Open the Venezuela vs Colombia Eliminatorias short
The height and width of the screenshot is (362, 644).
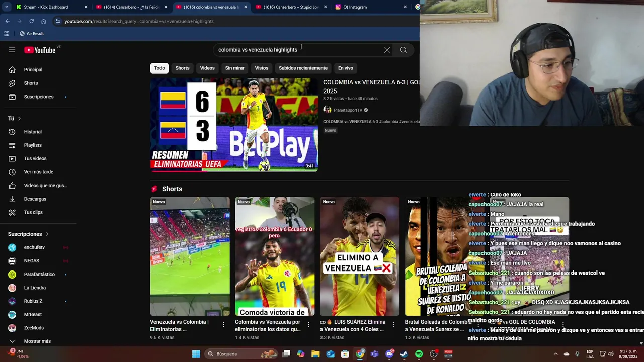(x=190, y=256)
